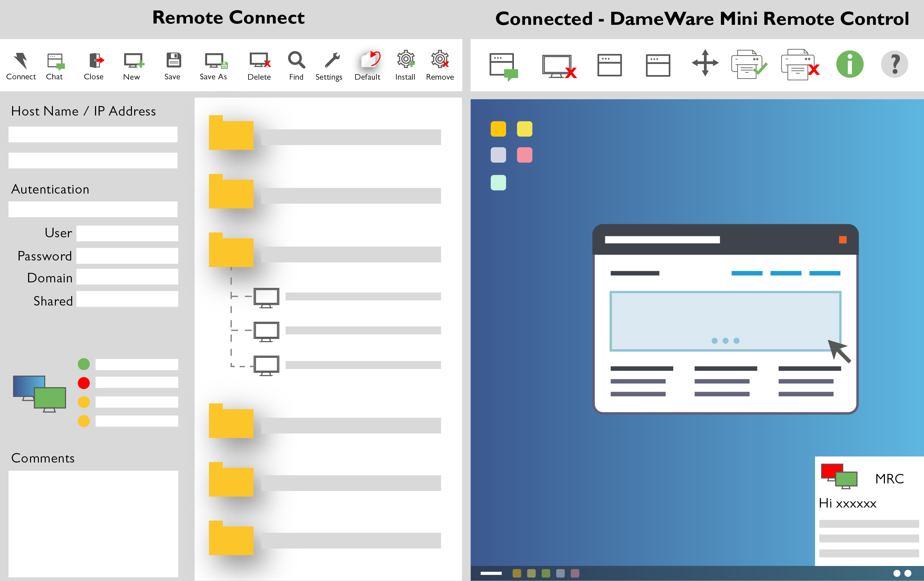Open the Chat tool
The height and width of the screenshot is (581, 924).
click(x=56, y=61)
